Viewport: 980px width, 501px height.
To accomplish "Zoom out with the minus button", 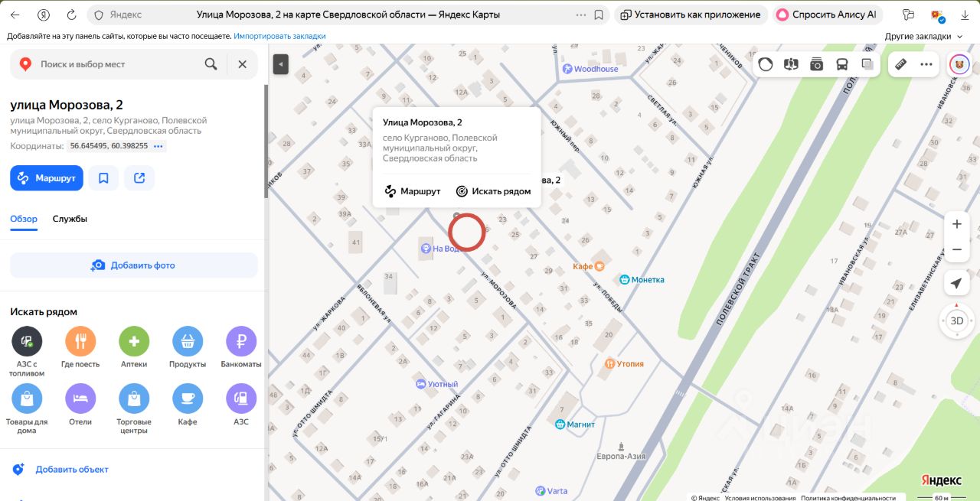I will pyautogui.click(x=956, y=249).
